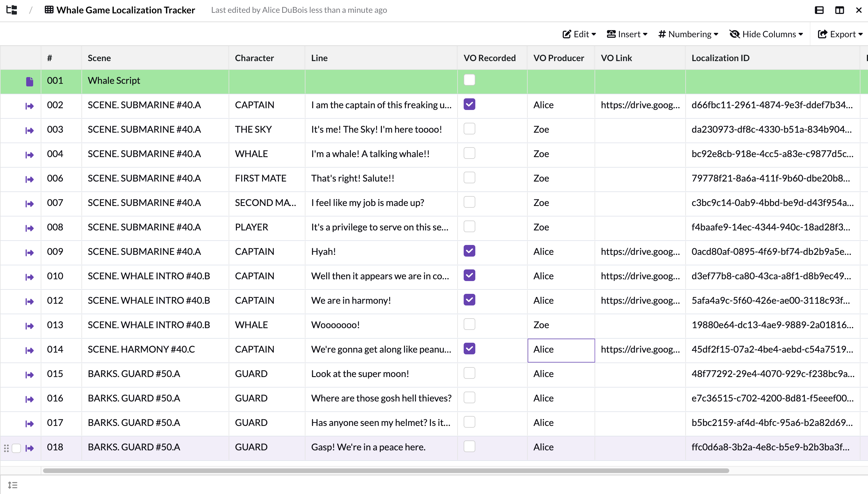
Task: Open row 012 arrow icon
Action: click(29, 302)
